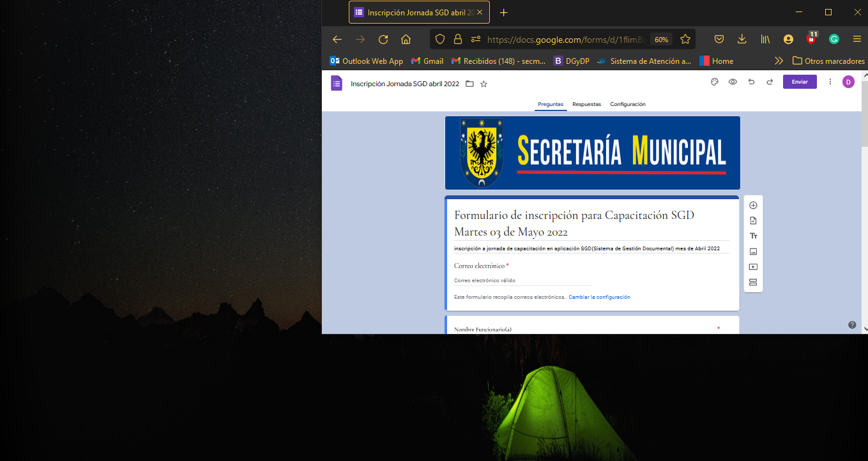Image resolution: width=868 pixels, height=461 pixels.
Task: Move the form to a folder
Action: click(x=469, y=84)
